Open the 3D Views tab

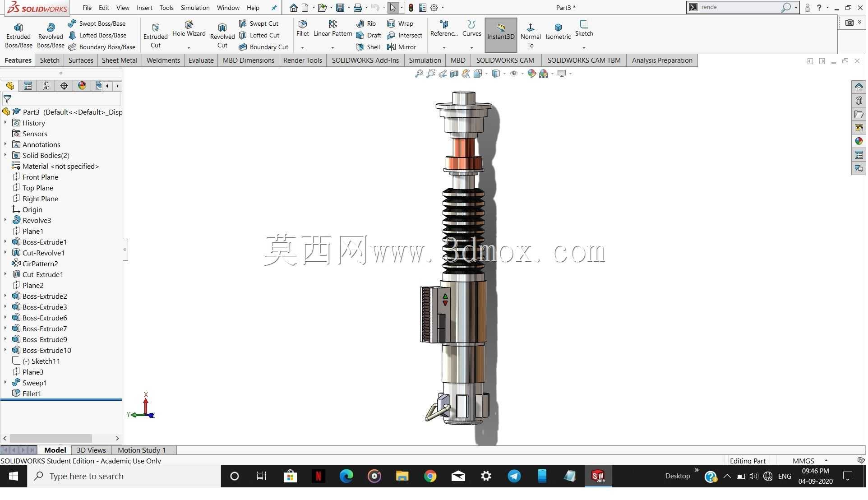pyautogui.click(x=91, y=450)
